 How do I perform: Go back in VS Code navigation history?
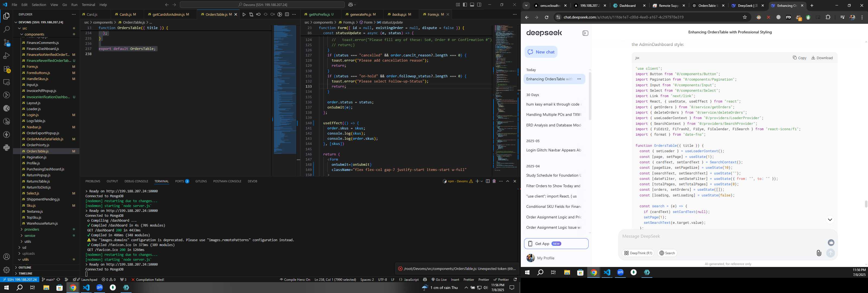click(x=167, y=5)
